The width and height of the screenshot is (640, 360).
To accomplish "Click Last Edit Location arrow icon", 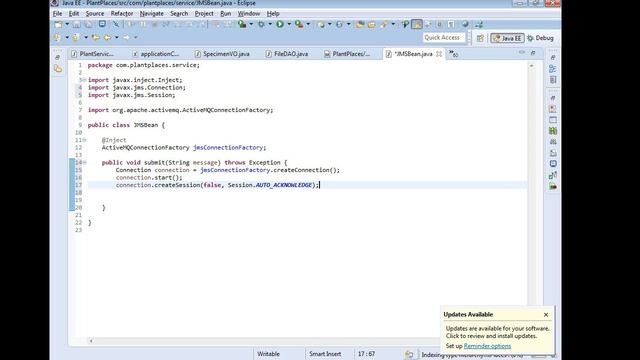I will [95, 38].
